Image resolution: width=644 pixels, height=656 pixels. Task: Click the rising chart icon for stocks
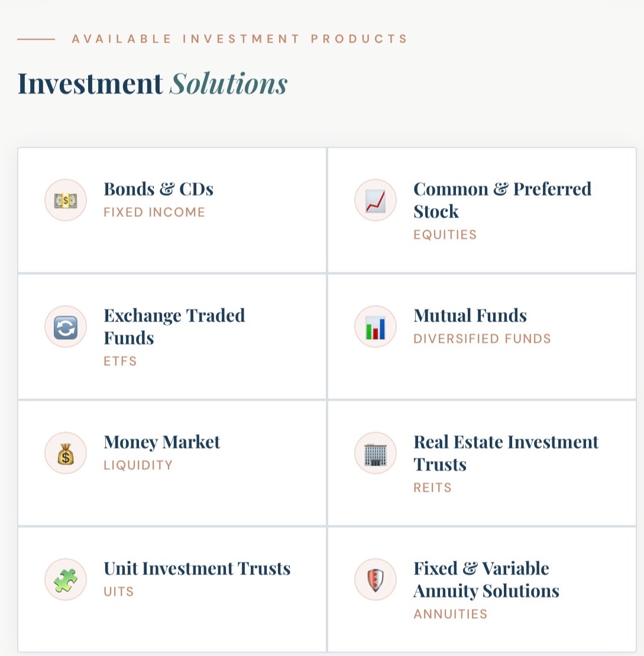click(376, 200)
